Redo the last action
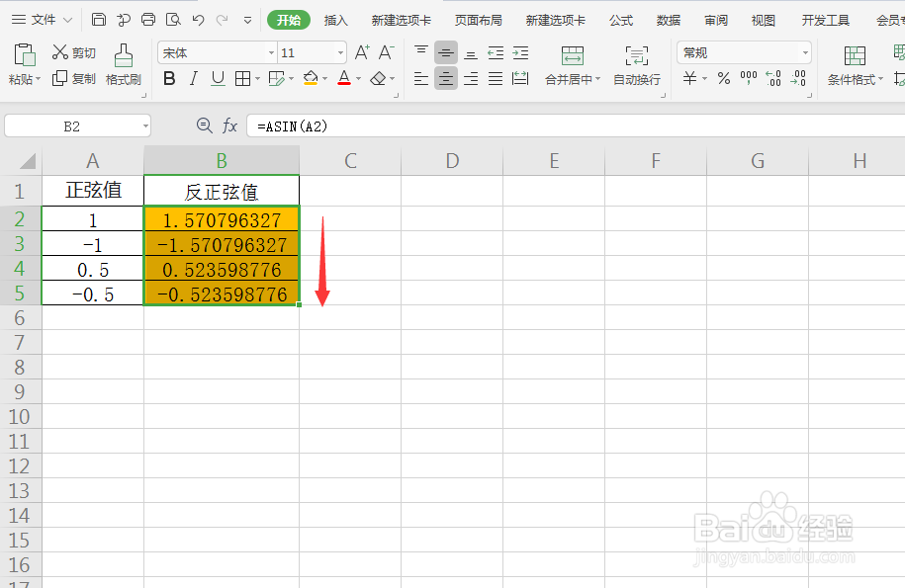Screen dimensions: 905x588 tap(222, 20)
